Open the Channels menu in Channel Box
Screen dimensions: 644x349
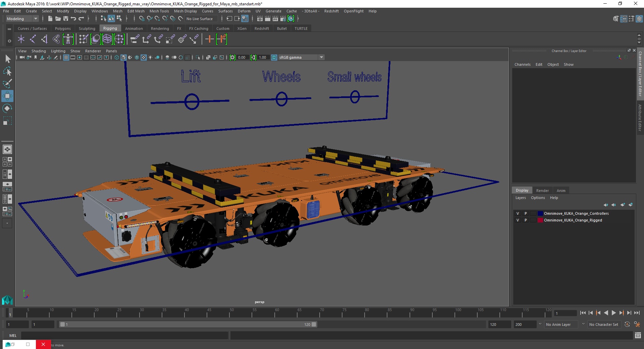[x=522, y=64]
